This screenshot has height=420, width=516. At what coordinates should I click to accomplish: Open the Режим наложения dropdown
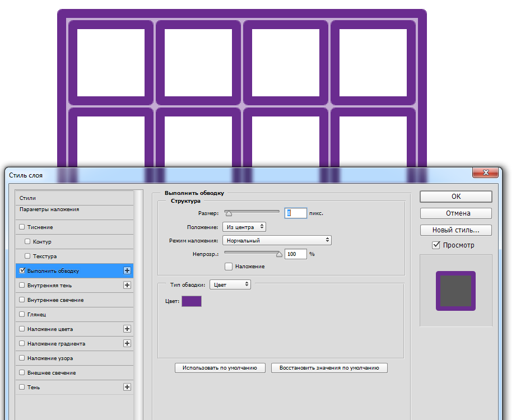click(277, 240)
